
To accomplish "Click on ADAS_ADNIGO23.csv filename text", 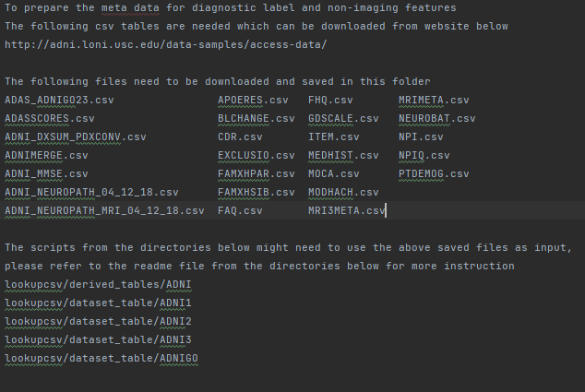I will [59, 100].
